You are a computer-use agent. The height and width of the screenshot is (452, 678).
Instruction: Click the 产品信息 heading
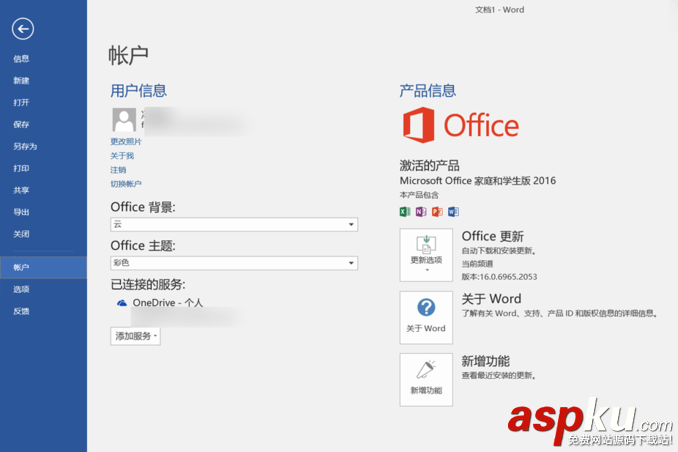428,91
